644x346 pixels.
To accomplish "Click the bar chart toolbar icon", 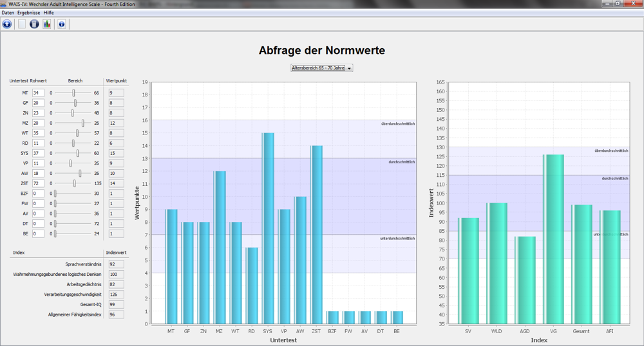I will click(47, 24).
